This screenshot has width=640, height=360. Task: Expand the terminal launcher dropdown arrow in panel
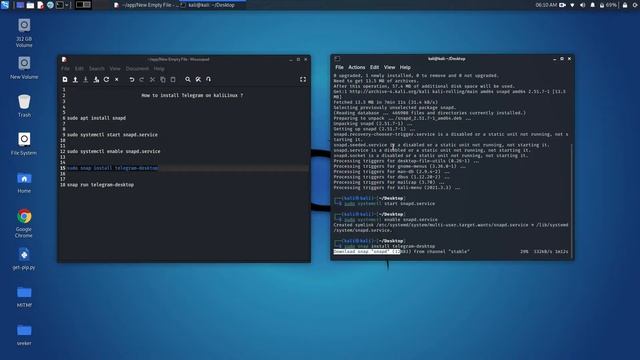[67, 5]
